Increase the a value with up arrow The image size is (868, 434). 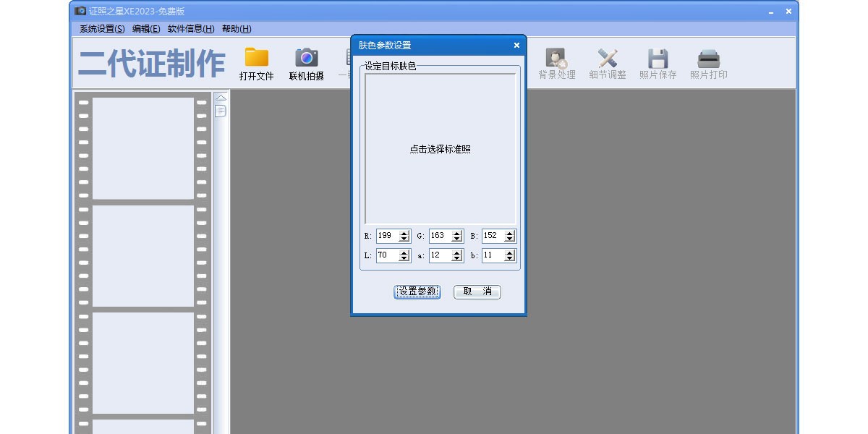coord(456,252)
